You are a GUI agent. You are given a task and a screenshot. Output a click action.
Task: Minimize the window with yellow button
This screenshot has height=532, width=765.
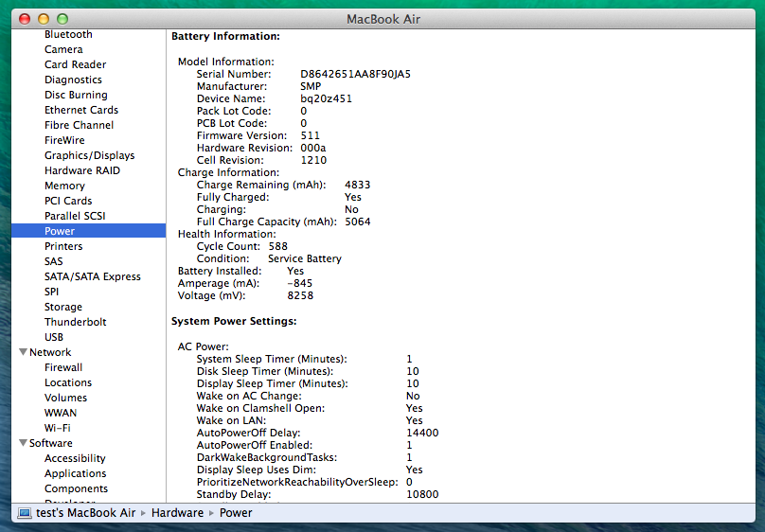(44, 19)
